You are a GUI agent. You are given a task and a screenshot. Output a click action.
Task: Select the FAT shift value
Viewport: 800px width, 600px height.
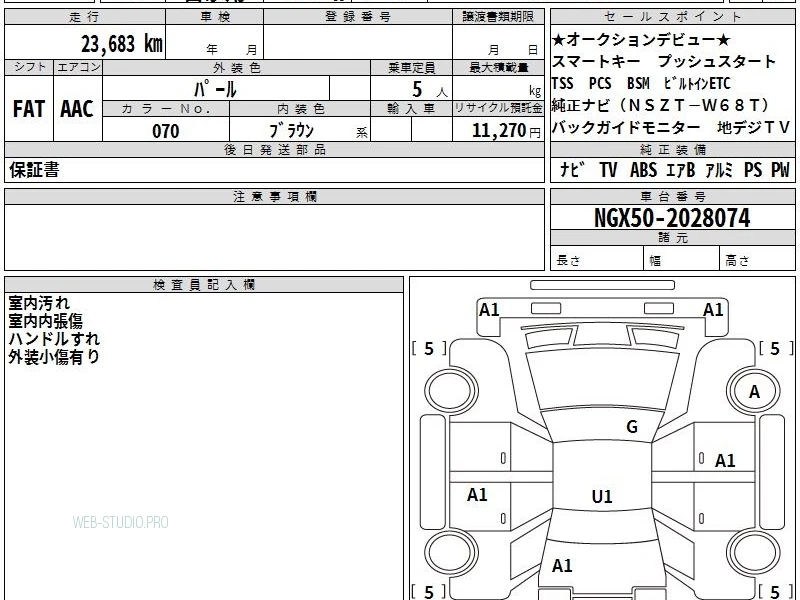pyautogui.click(x=29, y=109)
